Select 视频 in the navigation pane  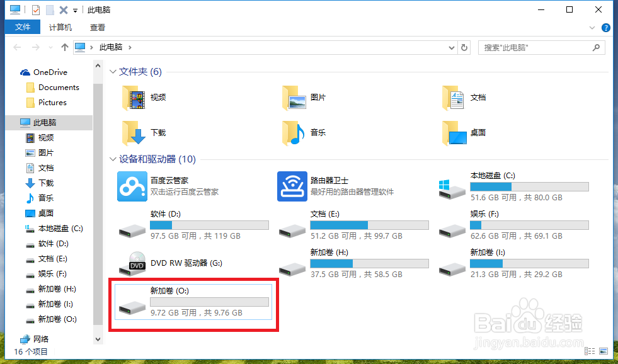tap(40, 137)
